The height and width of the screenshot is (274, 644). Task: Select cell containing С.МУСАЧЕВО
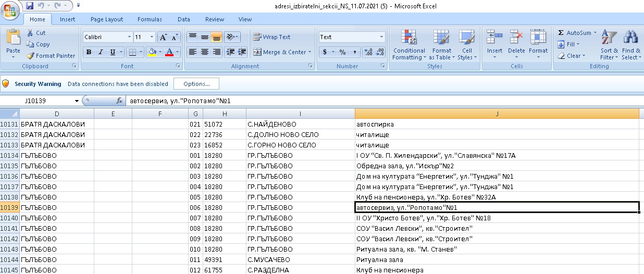tap(300, 259)
